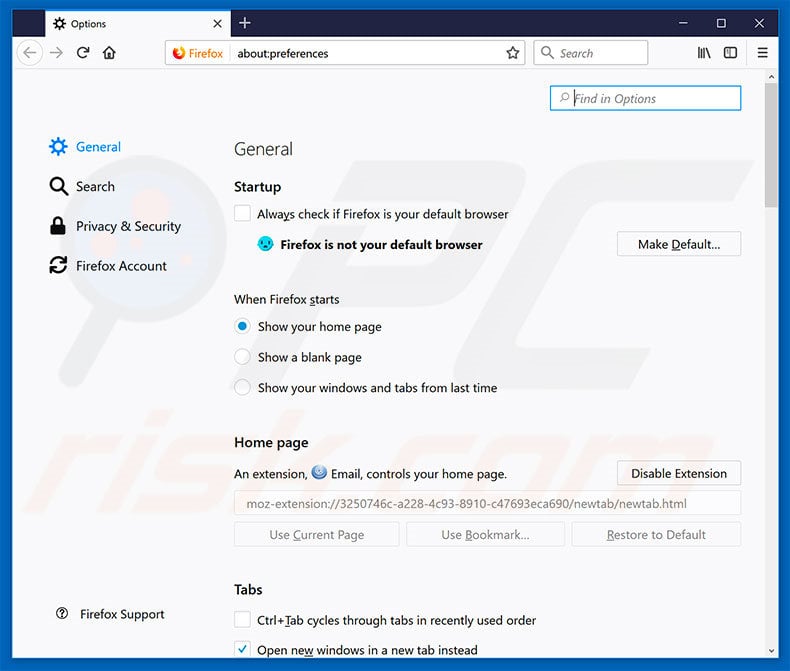Click the Home page section heading
Viewport: 790px width, 671px height.
point(271,443)
